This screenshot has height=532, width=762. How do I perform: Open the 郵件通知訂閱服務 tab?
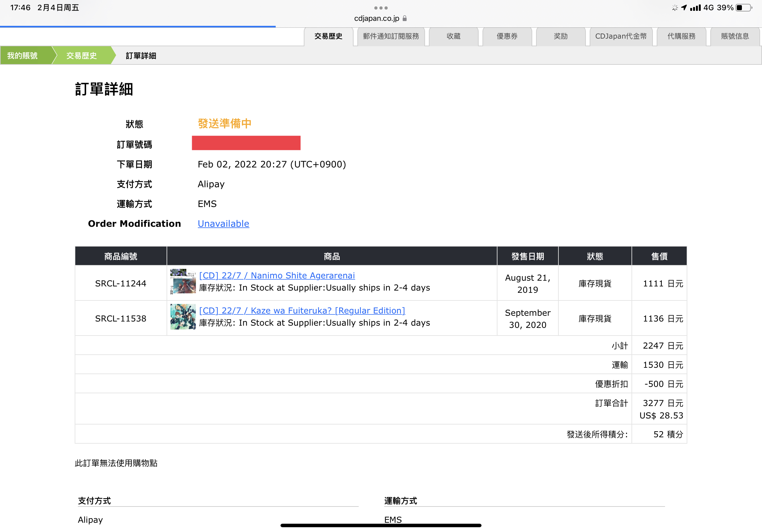[391, 36]
